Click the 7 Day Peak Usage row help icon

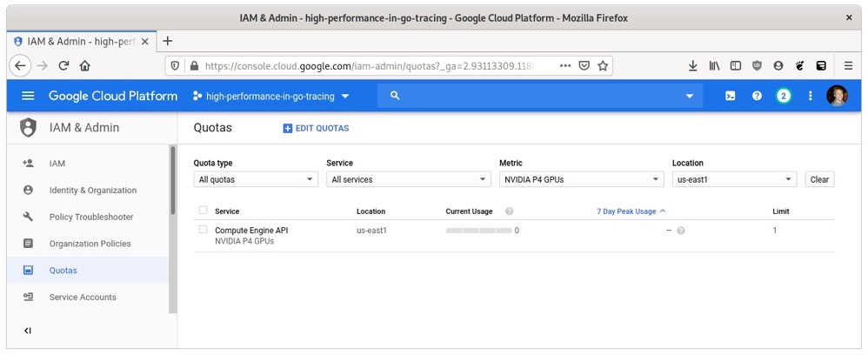click(681, 231)
